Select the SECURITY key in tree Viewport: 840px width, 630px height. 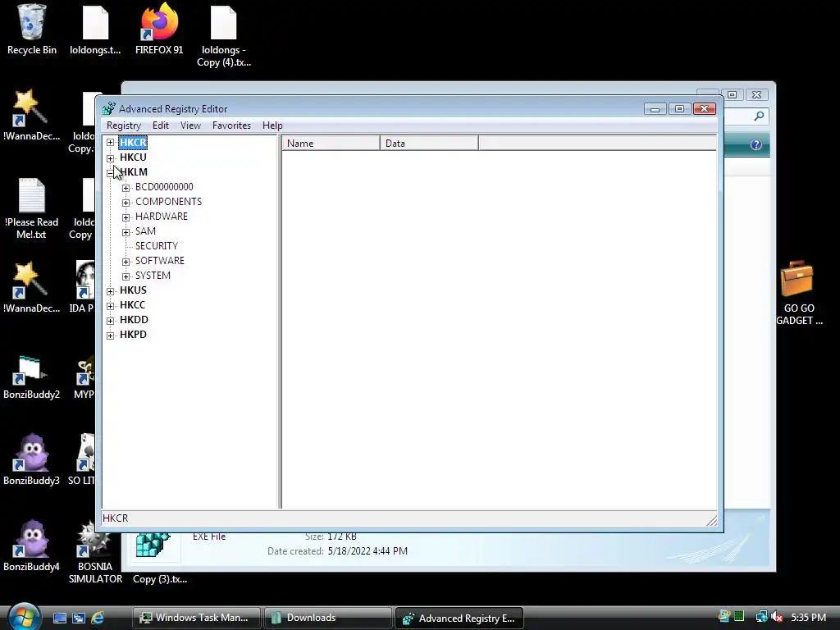coord(157,246)
